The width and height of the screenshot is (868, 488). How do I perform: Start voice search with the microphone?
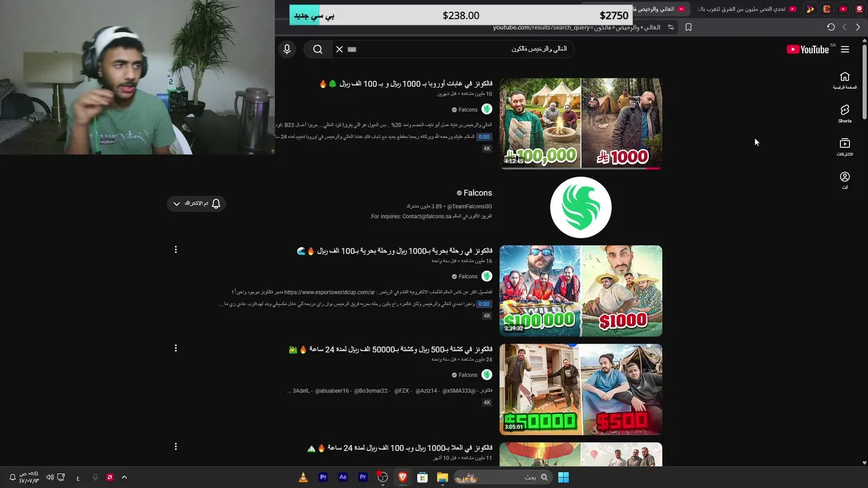287,49
